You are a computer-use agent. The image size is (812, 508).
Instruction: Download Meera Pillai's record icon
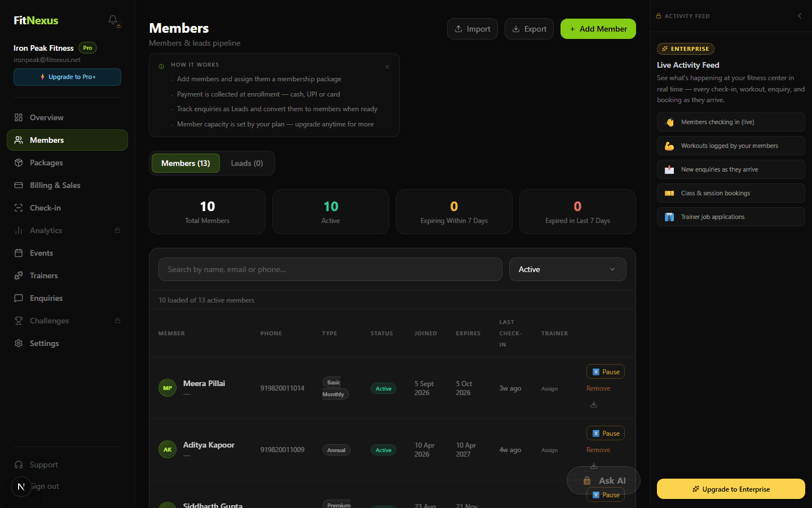[594, 404]
